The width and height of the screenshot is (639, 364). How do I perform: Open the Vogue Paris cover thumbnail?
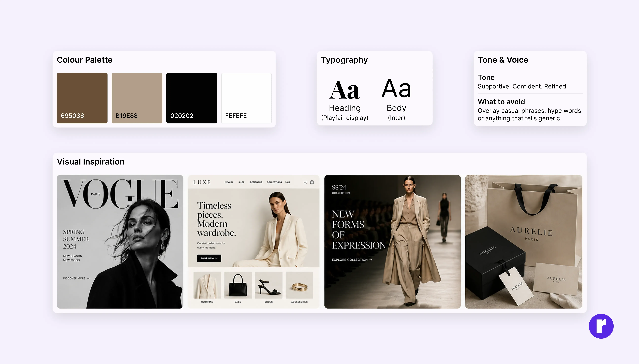pyautogui.click(x=120, y=241)
